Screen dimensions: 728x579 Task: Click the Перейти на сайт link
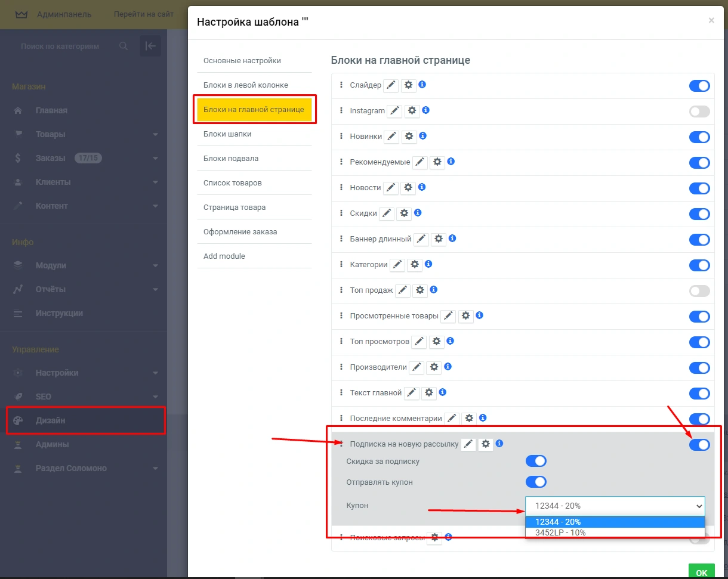(x=144, y=14)
